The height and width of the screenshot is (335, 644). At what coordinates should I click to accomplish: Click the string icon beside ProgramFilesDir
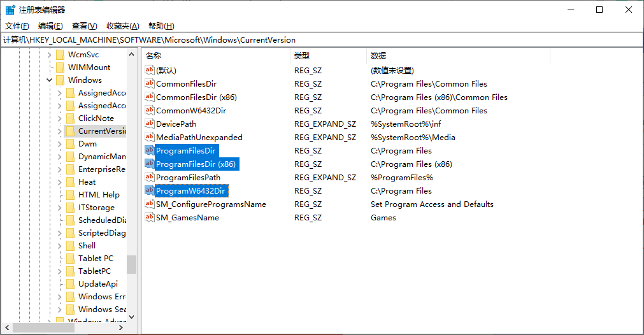150,150
